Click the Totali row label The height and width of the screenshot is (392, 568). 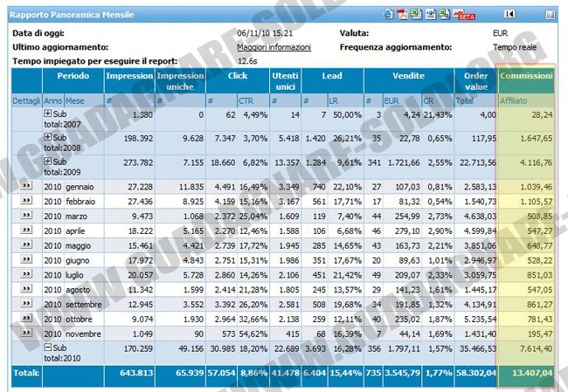click(x=26, y=373)
